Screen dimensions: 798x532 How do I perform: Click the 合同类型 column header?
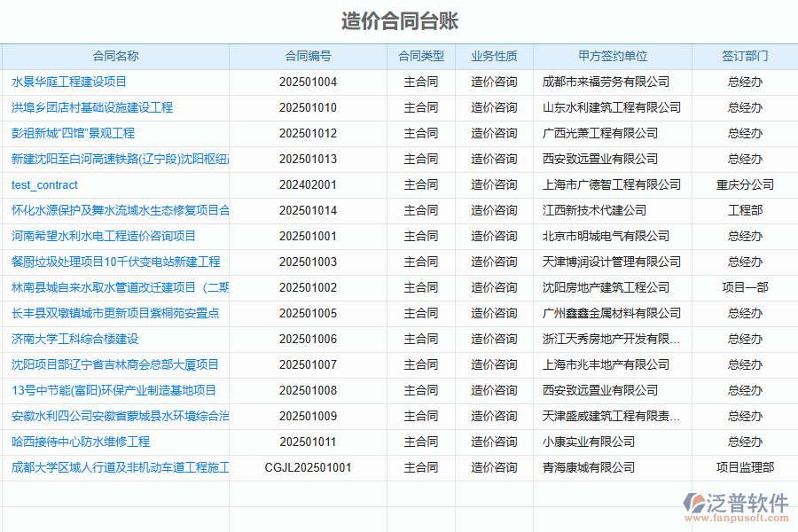[421, 56]
